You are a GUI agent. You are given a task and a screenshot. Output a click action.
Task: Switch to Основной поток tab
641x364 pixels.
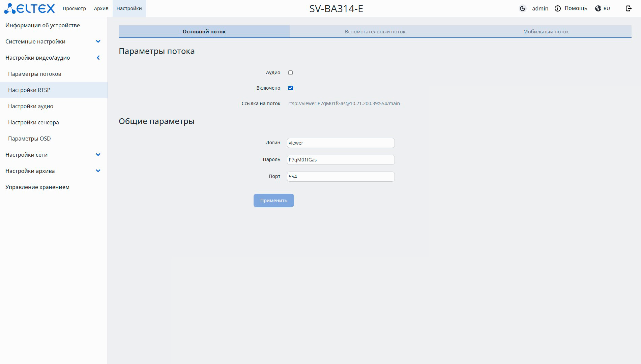[x=204, y=31]
